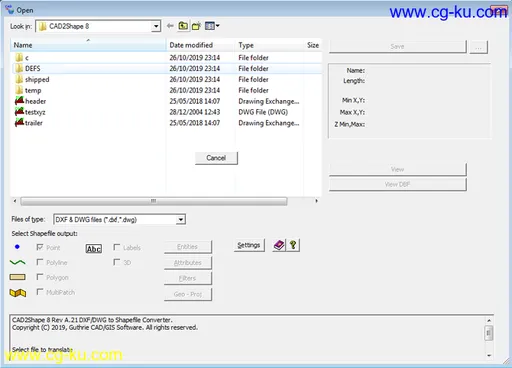Toggle the Labels checkbox
The height and width of the screenshot is (368, 512).
(117, 247)
